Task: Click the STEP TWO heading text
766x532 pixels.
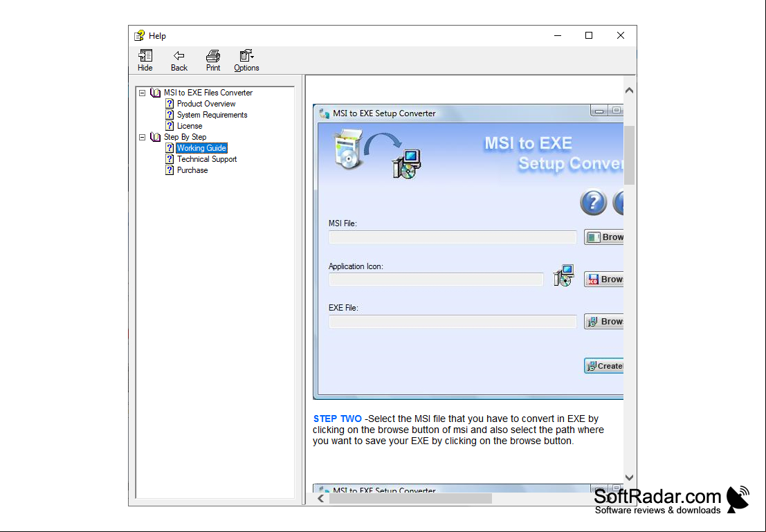Action: coord(338,419)
